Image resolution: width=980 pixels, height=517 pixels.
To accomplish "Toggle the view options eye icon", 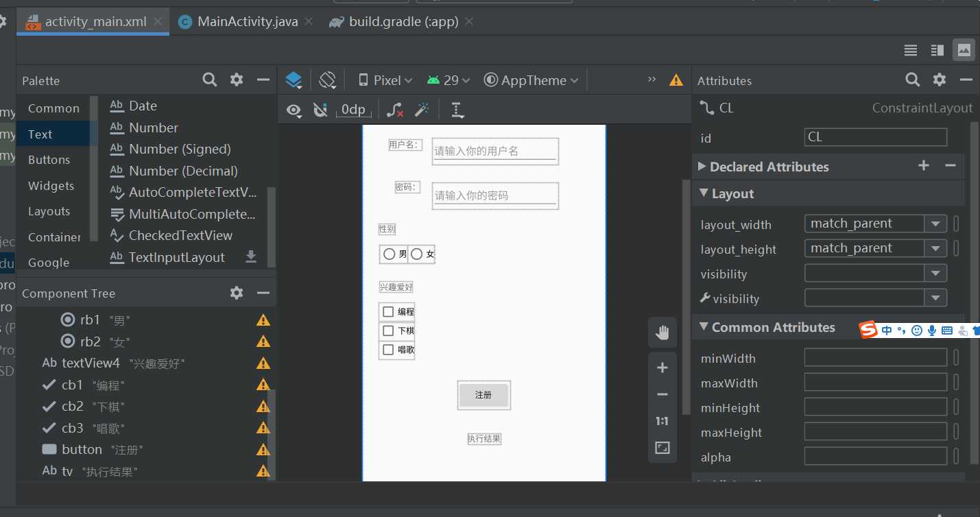I will 294,110.
